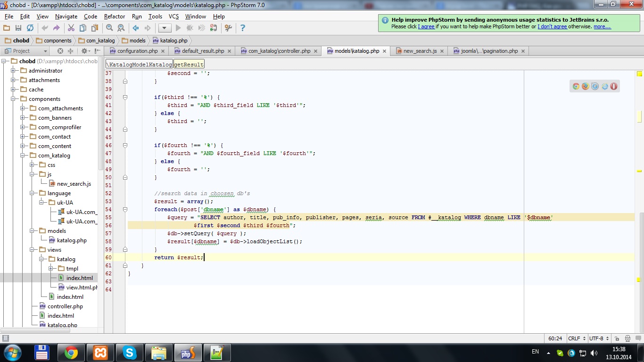This screenshot has width=644, height=362.
Task: Click the Navigate Back arrow in toolbar
Action: pyautogui.click(x=136, y=28)
